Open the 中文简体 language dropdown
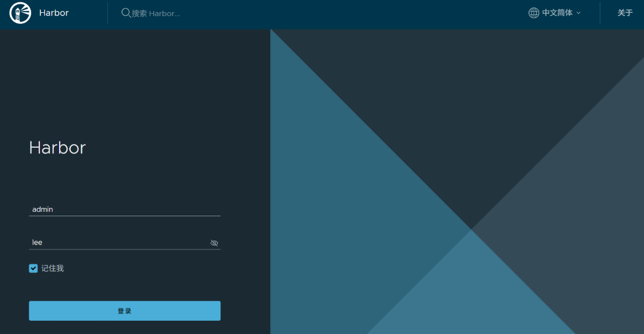The height and width of the screenshot is (334, 644). [x=554, y=13]
